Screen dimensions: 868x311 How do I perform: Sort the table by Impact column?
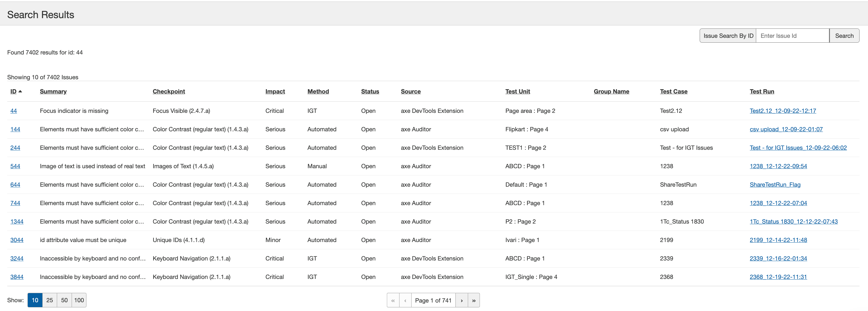coord(275,91)
